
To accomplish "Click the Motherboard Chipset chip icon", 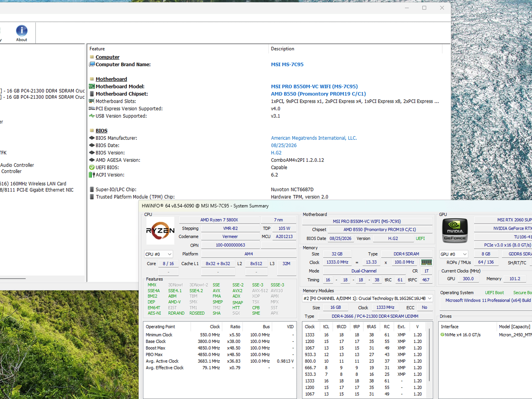I will (92, 94).
